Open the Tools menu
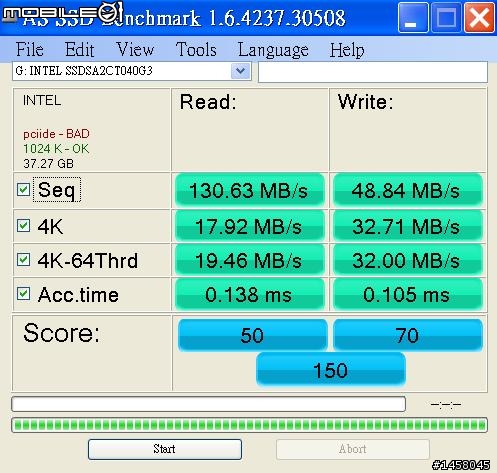The height and width of the screenshot is (473, 497). [x=196, y=50]
